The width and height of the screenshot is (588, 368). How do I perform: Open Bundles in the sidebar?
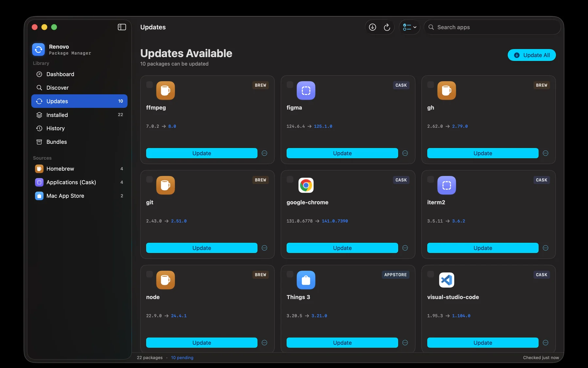tap(79, 142)
